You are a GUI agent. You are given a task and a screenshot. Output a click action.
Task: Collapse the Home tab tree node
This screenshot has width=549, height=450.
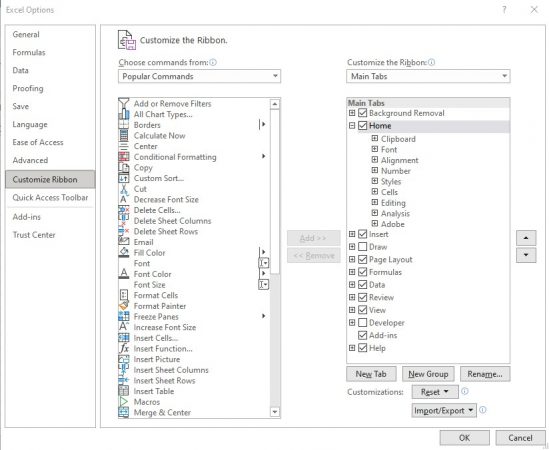click(x=352, y=125)
